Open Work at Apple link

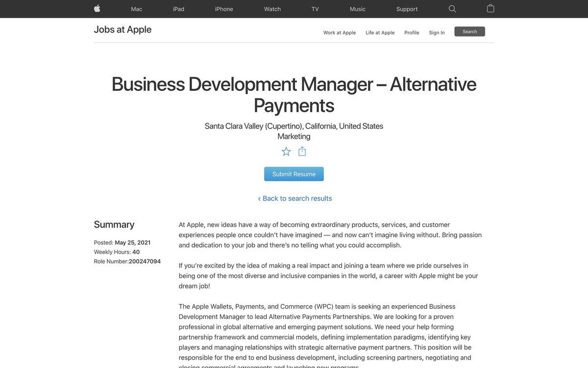tap(340, 33)
